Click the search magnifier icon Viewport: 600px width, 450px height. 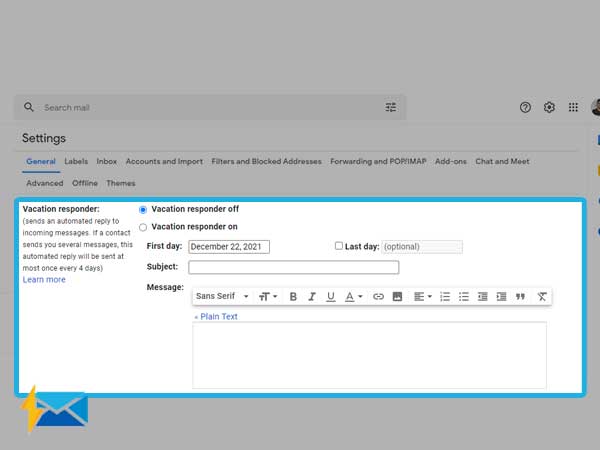tap(29, 107)
